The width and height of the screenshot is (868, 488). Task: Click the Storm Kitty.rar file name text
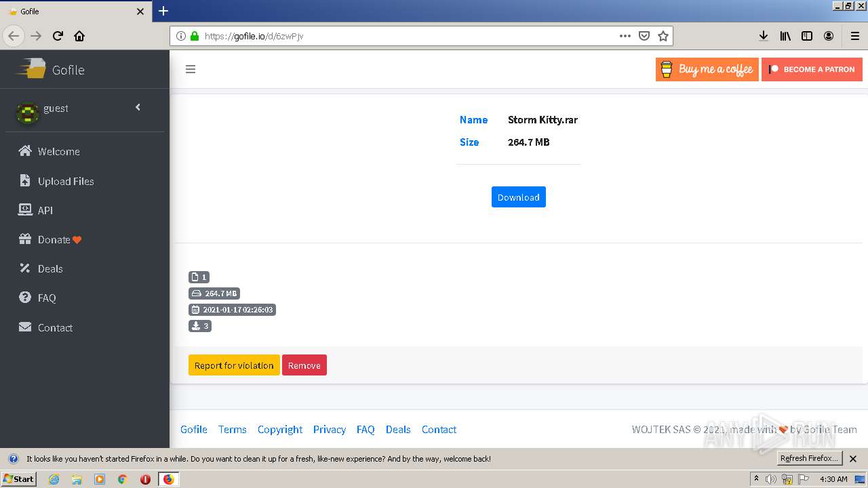(542, 120)
